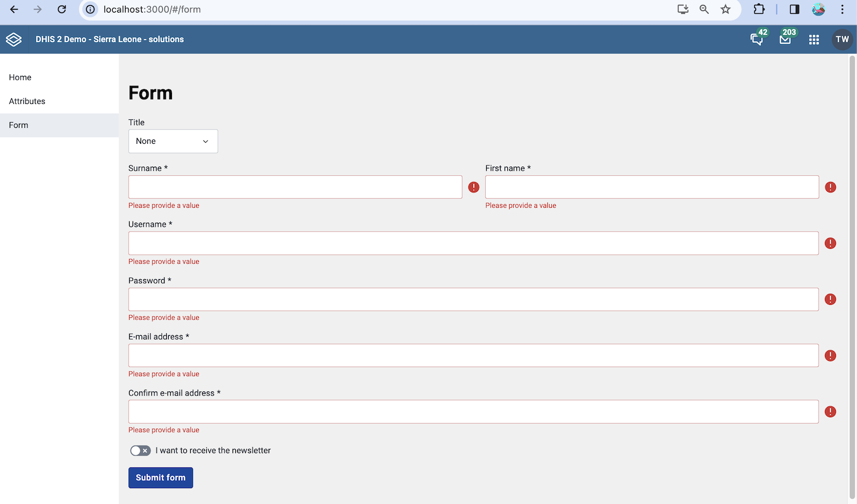Click the error icon beside Surname field
This screenshot has height=504, width=857.
(x=474, y=187)
